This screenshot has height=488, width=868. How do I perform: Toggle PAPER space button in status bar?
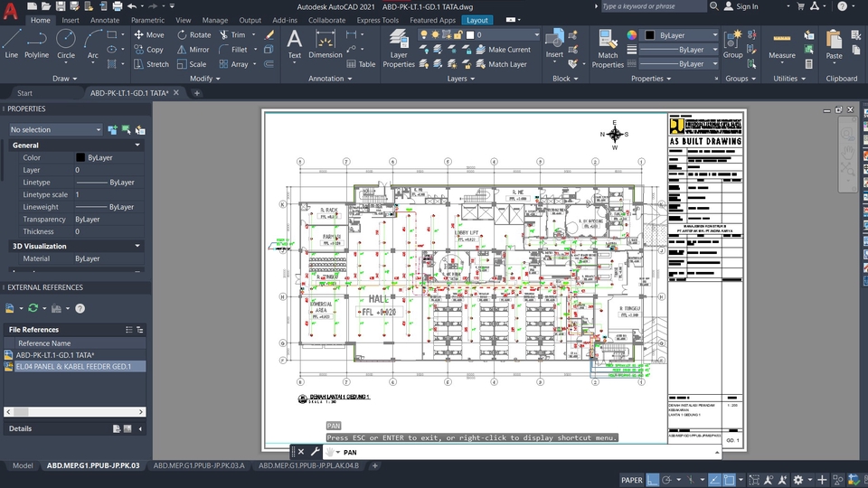click(x=632, y=480)
